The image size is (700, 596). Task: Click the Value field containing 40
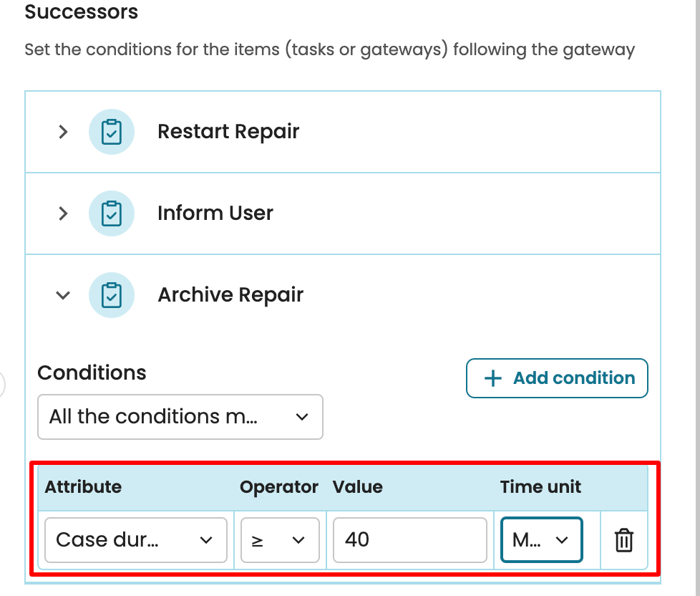409,540
